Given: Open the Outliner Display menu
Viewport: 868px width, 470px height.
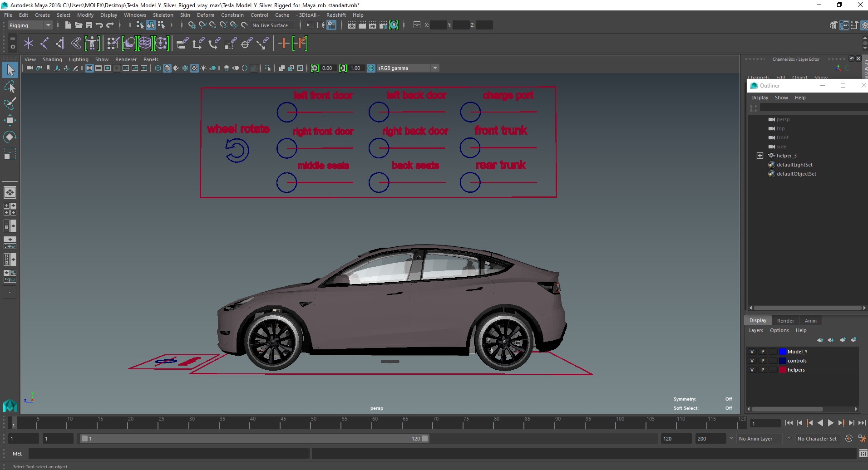Looking at the screenshot, I should coord(759,98).
